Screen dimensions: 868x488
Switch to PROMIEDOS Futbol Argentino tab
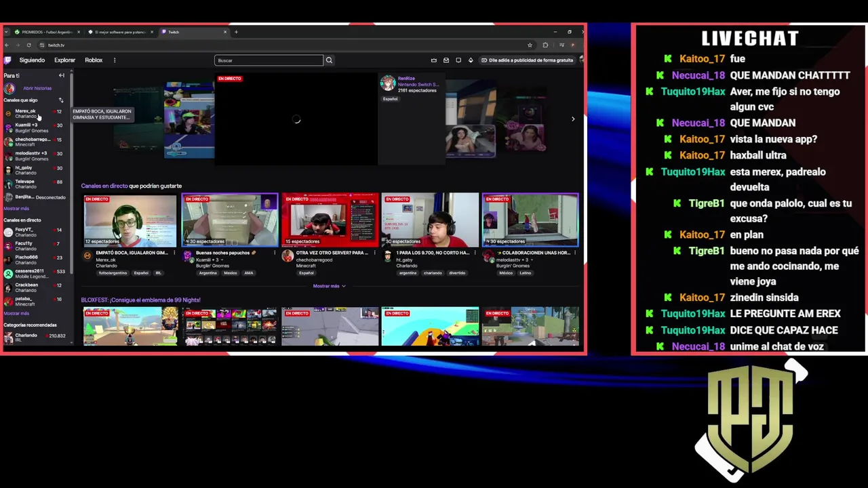(46, 32)
